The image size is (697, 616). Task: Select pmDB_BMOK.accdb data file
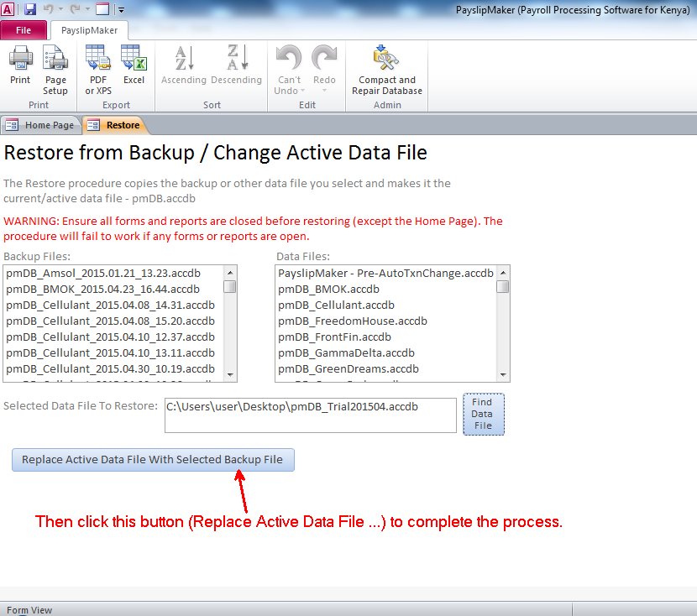pyautogui.click(x=385, y=290)
